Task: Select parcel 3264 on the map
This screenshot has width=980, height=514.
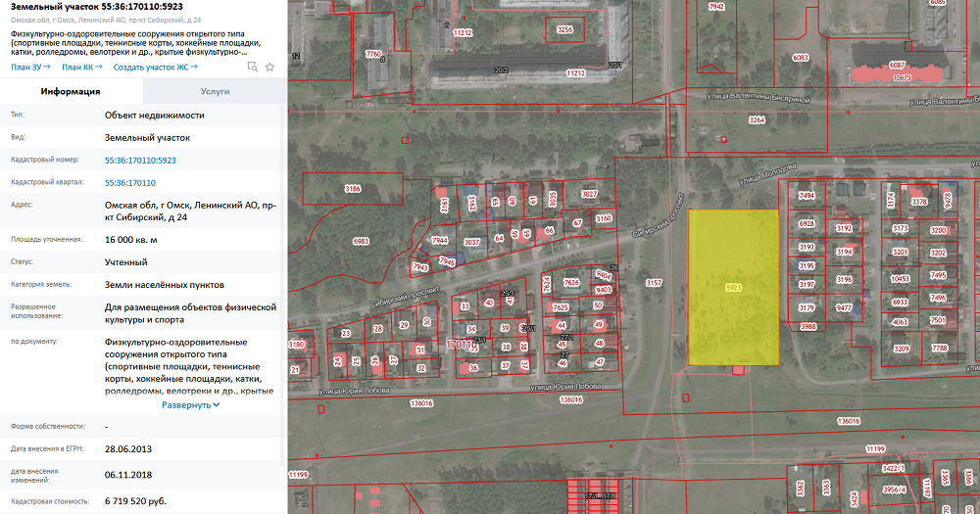Action: [756, 119]
